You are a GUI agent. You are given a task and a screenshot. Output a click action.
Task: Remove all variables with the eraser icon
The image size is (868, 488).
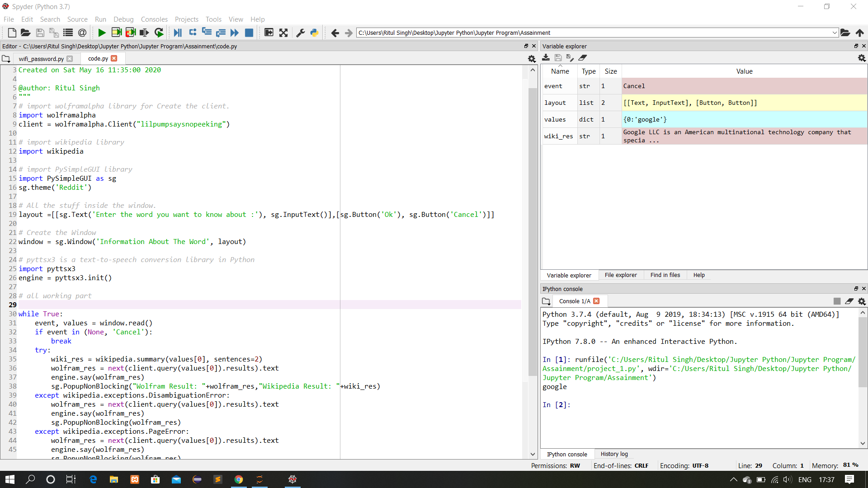[582, 58]
